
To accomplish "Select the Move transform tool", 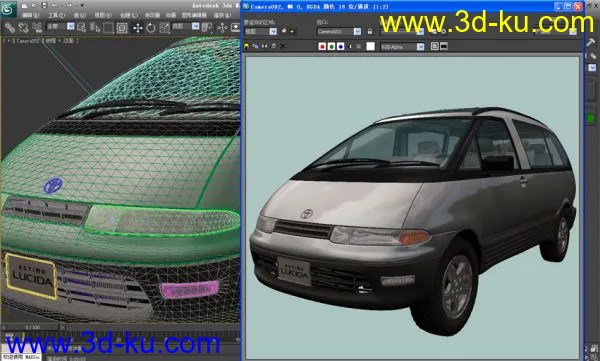I will [x=138, y=28].
